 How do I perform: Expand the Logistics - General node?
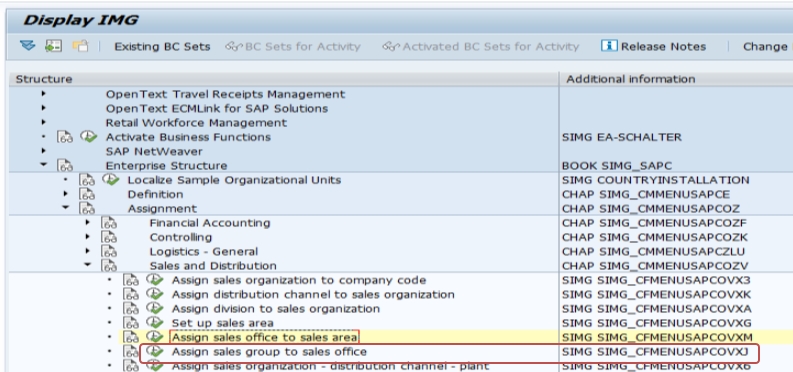pyautogui.click(x=88, y=251)
